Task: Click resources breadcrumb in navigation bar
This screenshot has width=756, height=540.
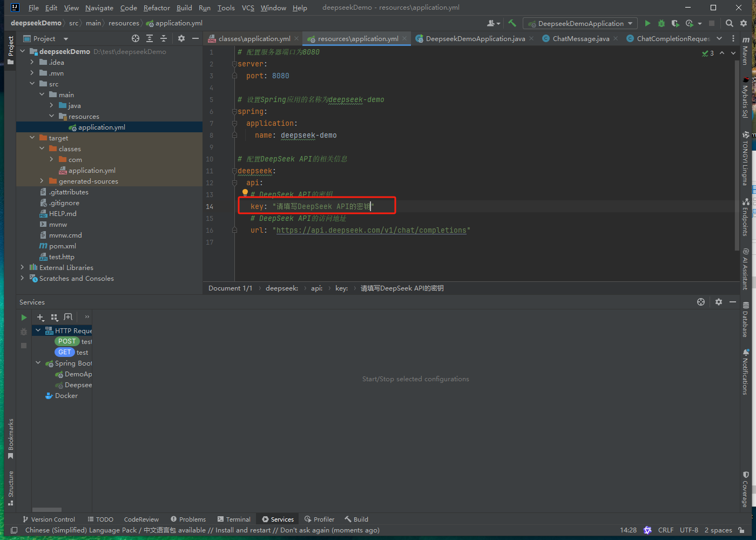Action: coord(124,23)
